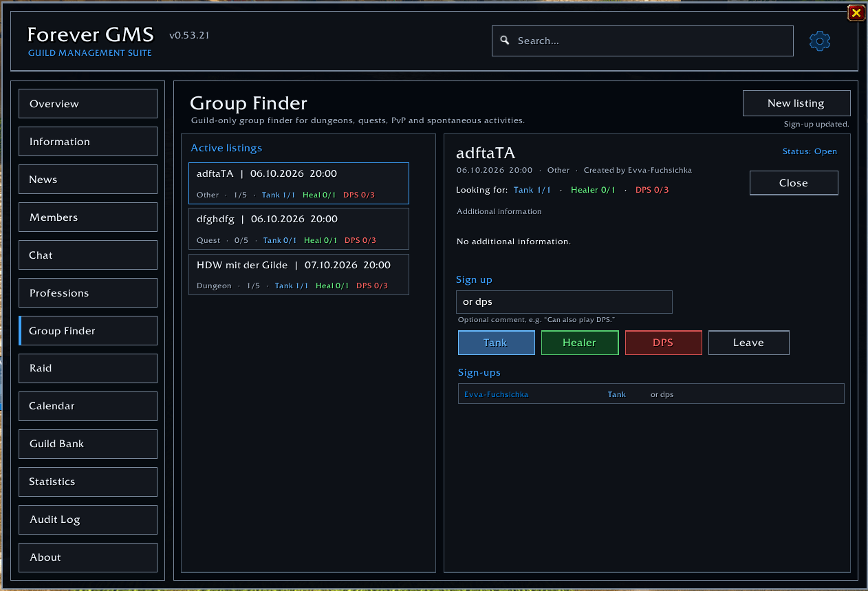Switch to Professions
Image resolution: width=868 pixels, height=591 pixels.
[x=88, y=293]
